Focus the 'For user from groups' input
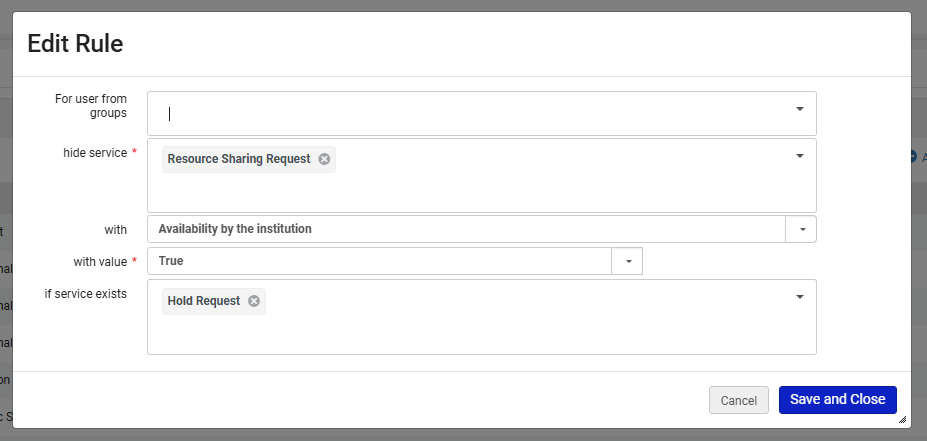 click(470, 114)
